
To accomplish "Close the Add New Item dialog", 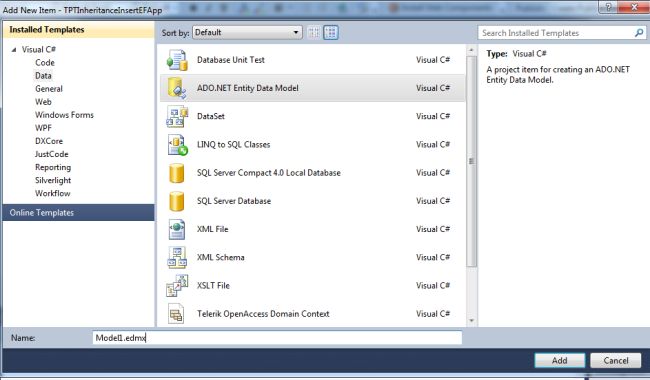I will (x=634, y=7).
